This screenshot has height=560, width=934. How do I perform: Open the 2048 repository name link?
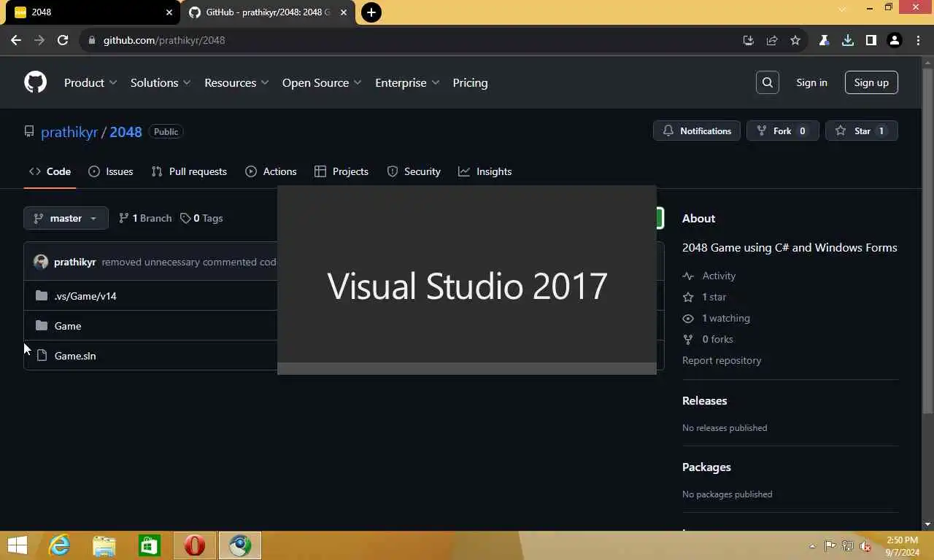[126, 132]
